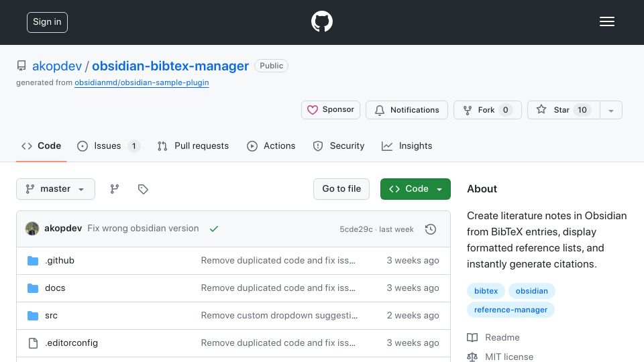
Task: Open the .github folder
Action: pyautogui.click(x=60, y=261)
